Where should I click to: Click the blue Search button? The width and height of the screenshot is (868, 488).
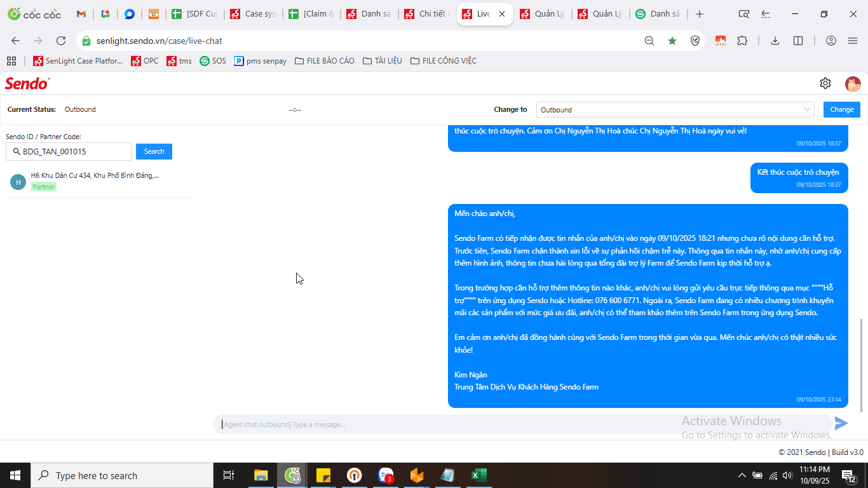pyautogui.click(x=154, y=151)
